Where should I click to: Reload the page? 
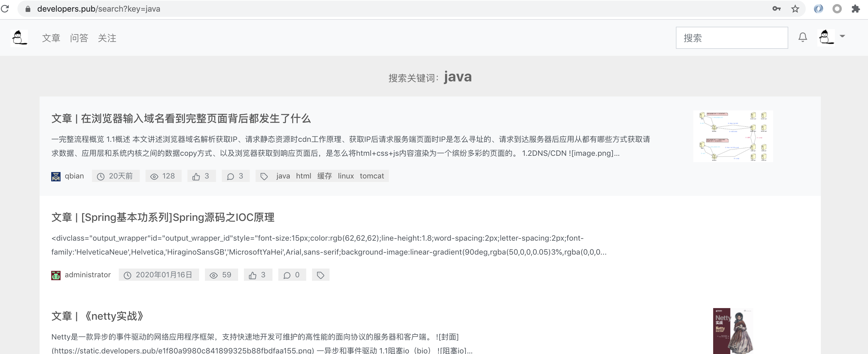click(5, 9)
